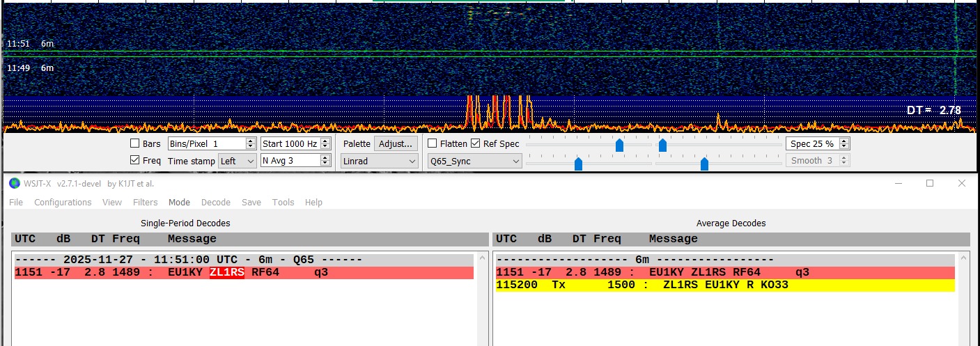Enable the Flatten checkbox
Image resolution: width=980 pixels, height=346 pixels.
coord(433,144)
